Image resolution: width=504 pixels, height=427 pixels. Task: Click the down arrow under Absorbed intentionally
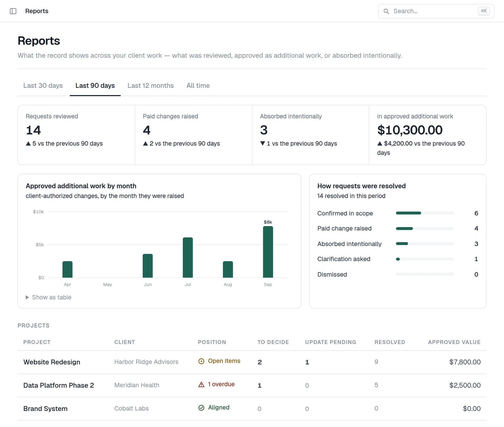(x=263, y=143)
